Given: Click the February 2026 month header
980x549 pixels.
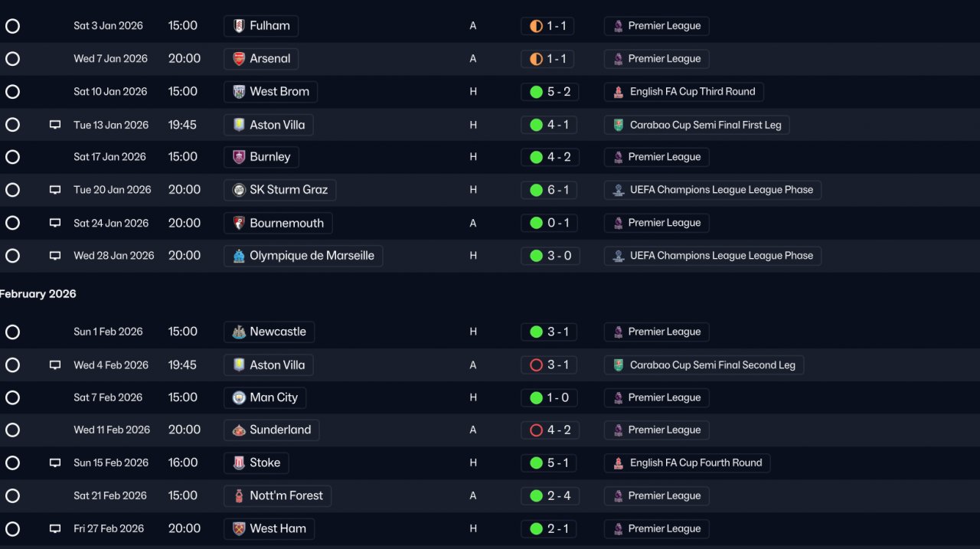Looking at the screenshot, I should coord(38,294).
